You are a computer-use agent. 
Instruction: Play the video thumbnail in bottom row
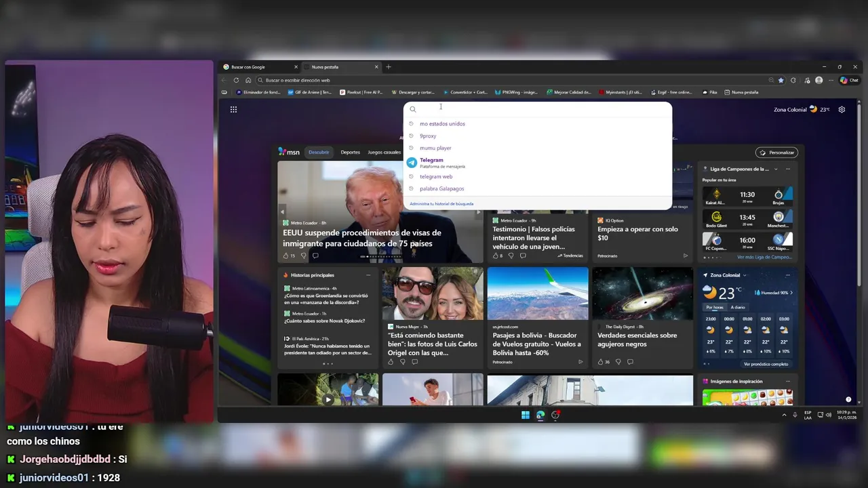(328, 399)
